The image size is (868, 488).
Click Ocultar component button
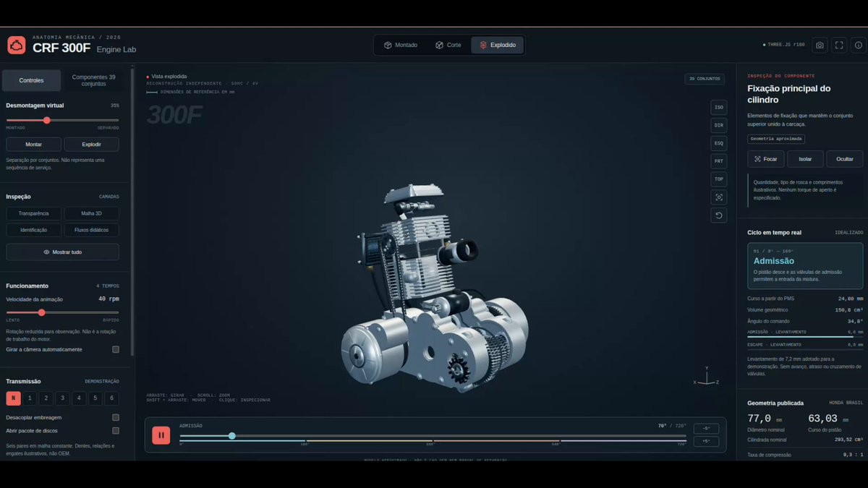pyautogui.click(x=845, y=159)
